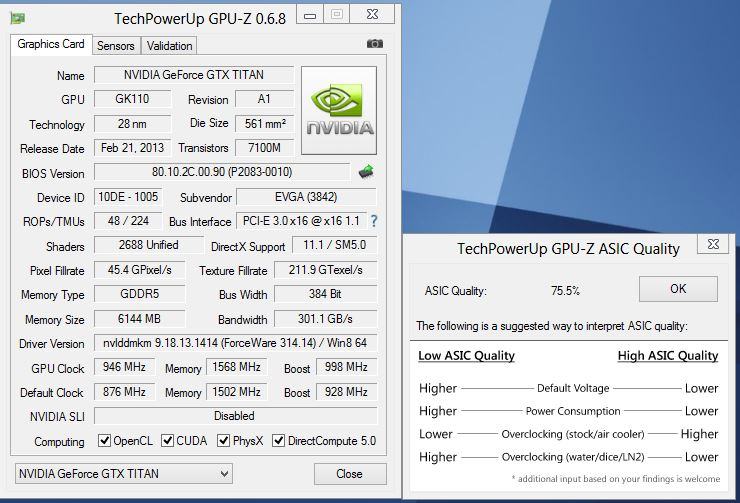Screen dimensions: 740x503
Task: Take screenshot with the camera icon
Action: point(375,43)
